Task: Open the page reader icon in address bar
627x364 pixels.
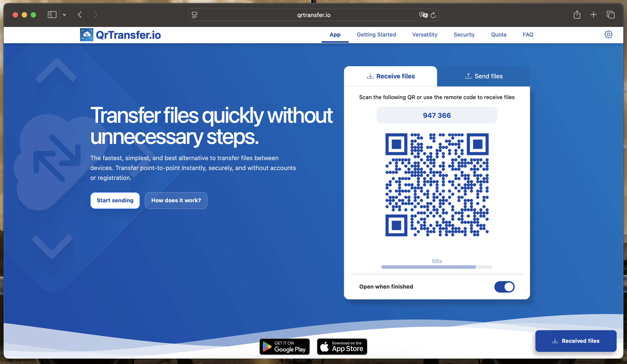Action: click(195, 15)
